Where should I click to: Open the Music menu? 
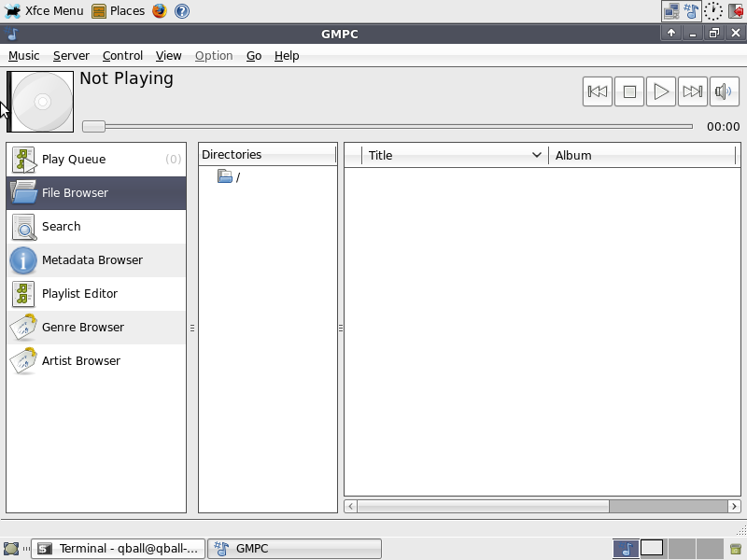[24, 56]
